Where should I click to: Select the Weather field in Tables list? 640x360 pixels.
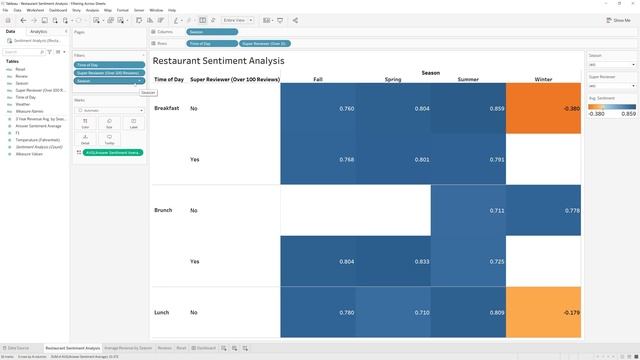(x=23, y=104)
